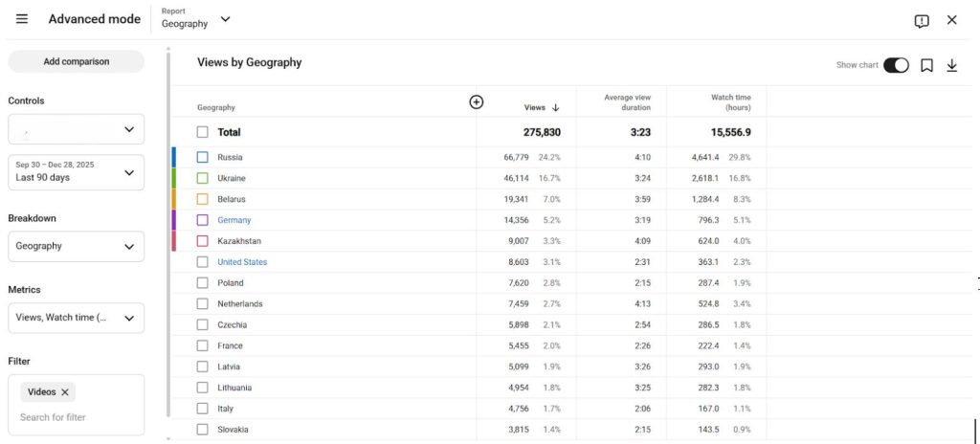Image resolution: width=980 pixels, height=444 pixels.
Task: Click the Add comparison button
Action: (x=77, y=61)
